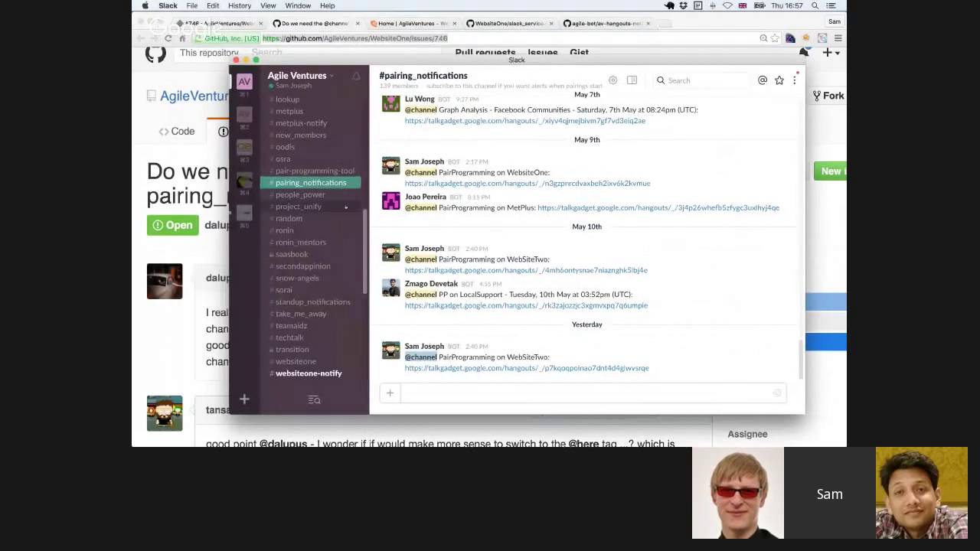
Task: Click Zmago Devetak's avatar in Slack
Action: (391, 288)
